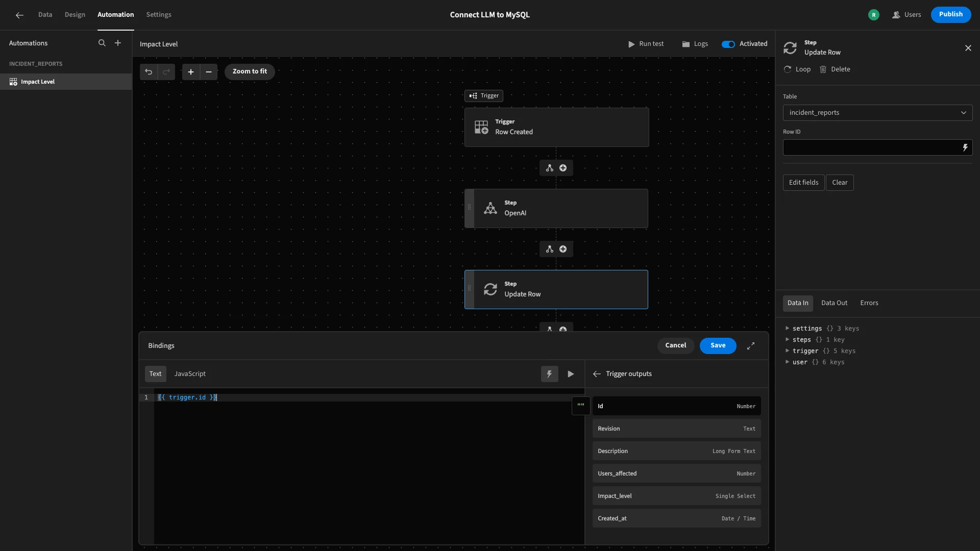The width and height of the screenshot is (980, 551).
Task: Delete the Update Row step
Action: click(x=835, y=69)
